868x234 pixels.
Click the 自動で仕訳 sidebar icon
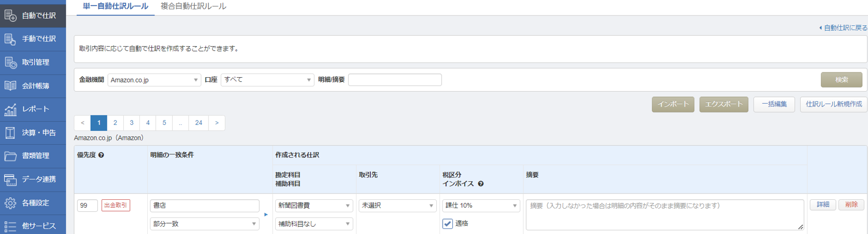click(10, 16)
